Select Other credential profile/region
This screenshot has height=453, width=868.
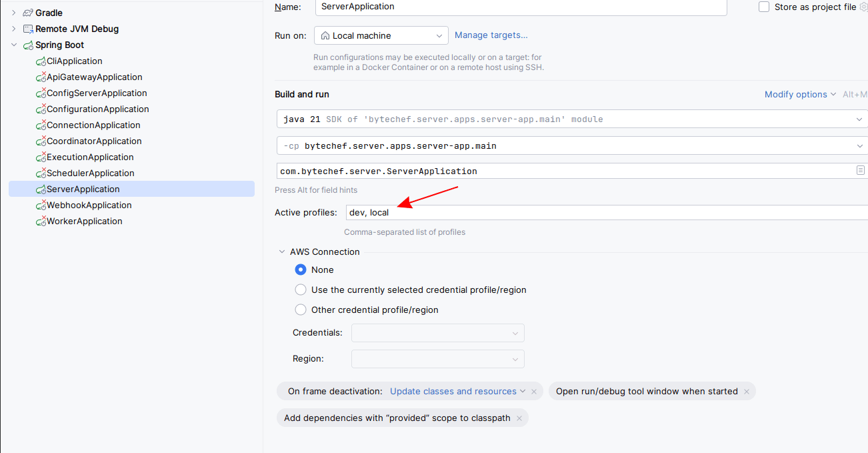tap(301, 310)
